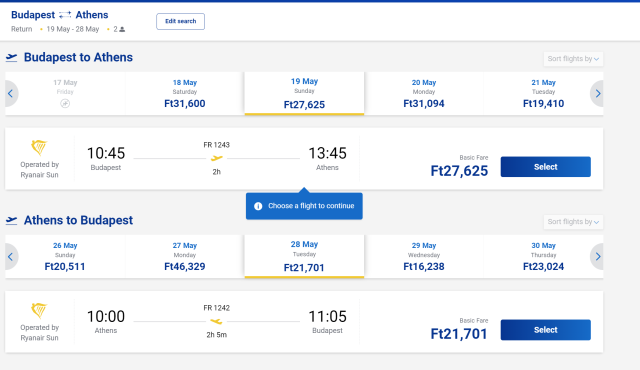
Task: Pick the 29 May Wednesday Ft16,238 return date
Action: (x=424, y=257)
